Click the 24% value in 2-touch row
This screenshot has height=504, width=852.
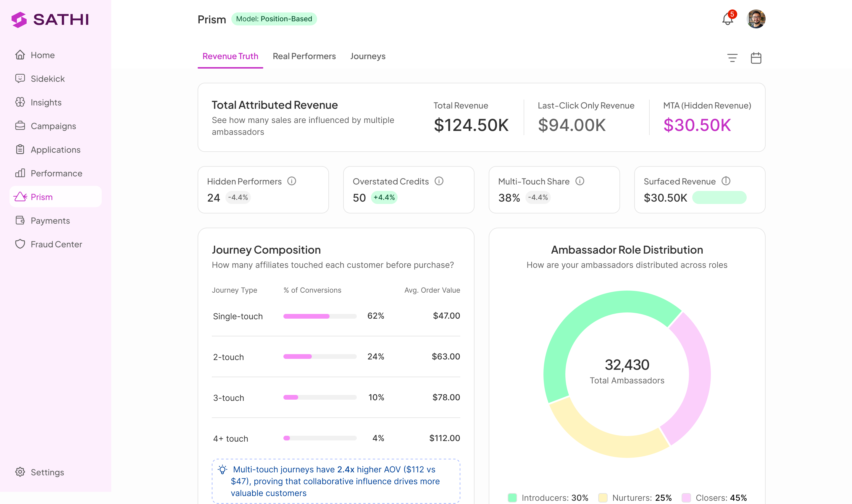click(375, 356)
